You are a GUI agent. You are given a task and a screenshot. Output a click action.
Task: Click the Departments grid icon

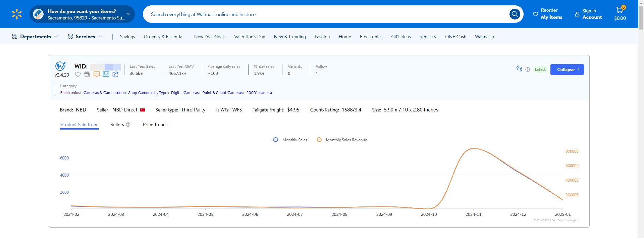coord(15,36)
